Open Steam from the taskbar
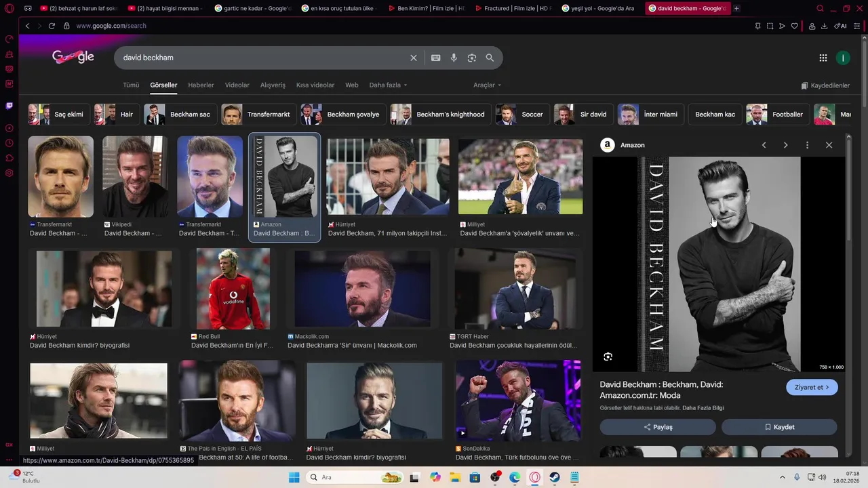The image size is (868, 488). (555, 477)
